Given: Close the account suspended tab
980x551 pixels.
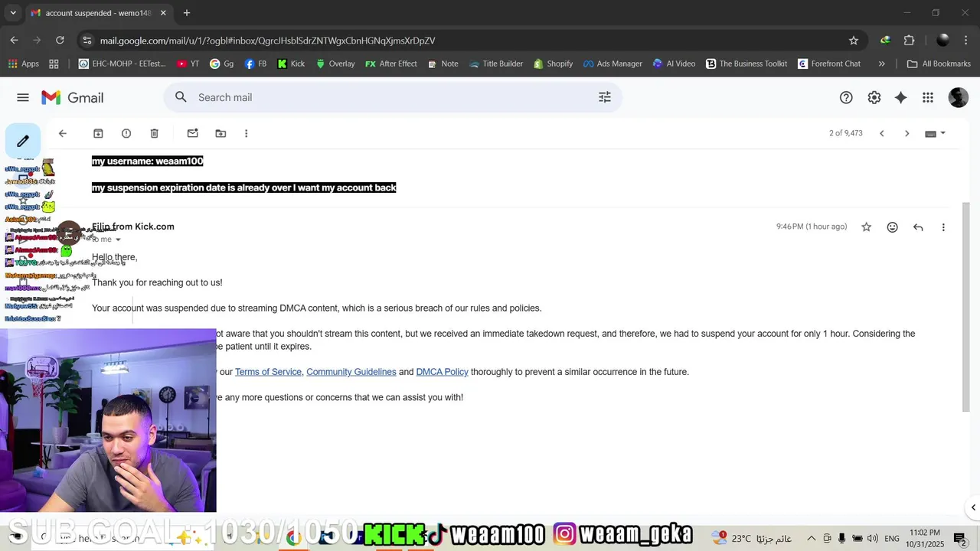Looking at the screenshot, I should coord(163,13).
